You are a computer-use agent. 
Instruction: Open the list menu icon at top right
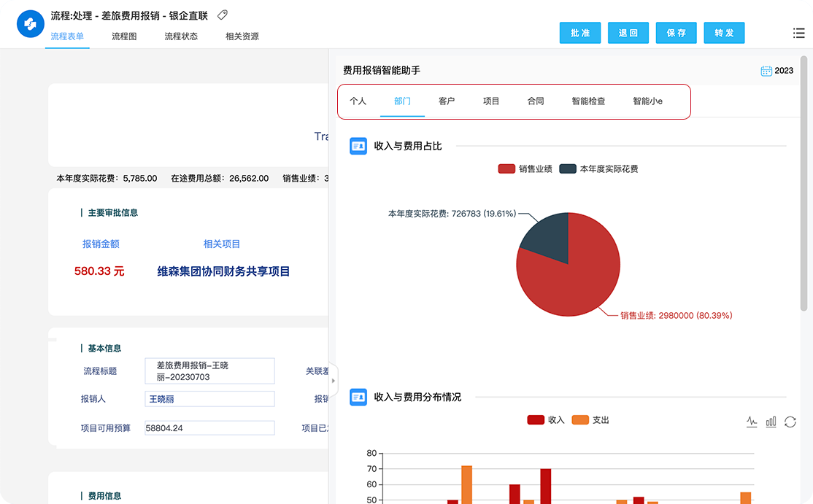[798, 33]
